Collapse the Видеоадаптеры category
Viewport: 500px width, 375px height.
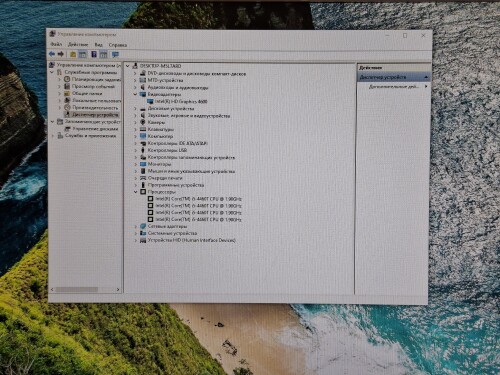[135, 94]
